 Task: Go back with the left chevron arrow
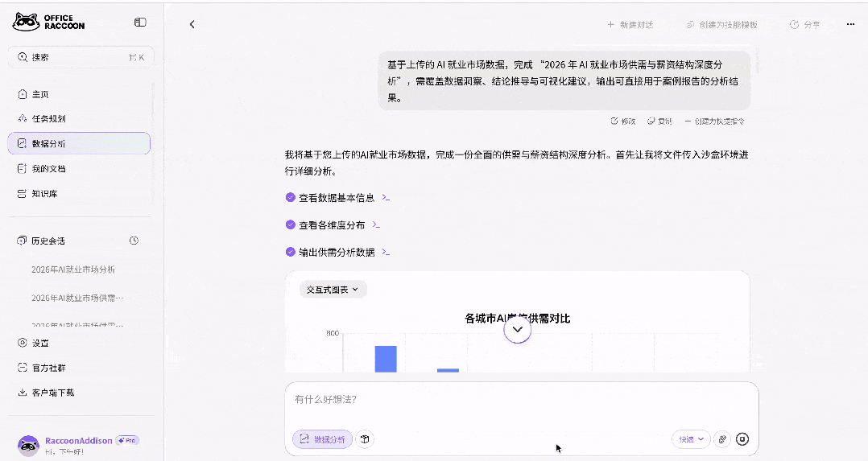tap(192, 24)
